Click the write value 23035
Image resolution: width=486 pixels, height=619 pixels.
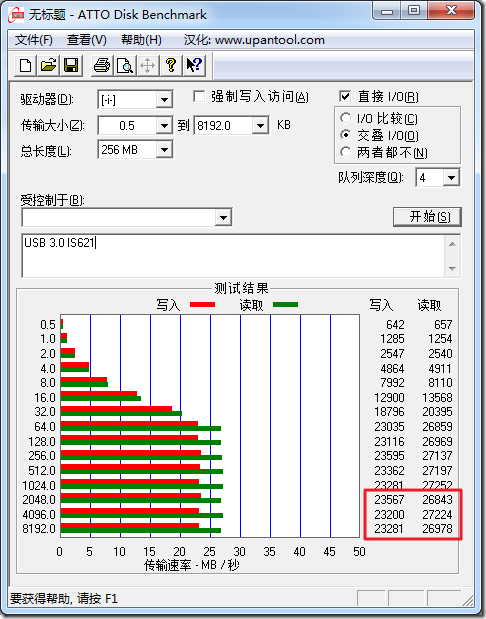[x=389, y=427]
